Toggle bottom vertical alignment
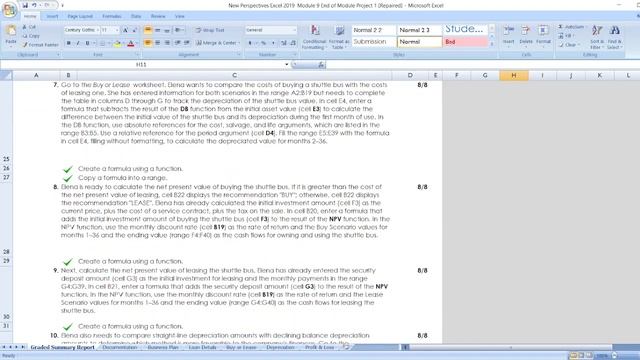 (167, 30)
